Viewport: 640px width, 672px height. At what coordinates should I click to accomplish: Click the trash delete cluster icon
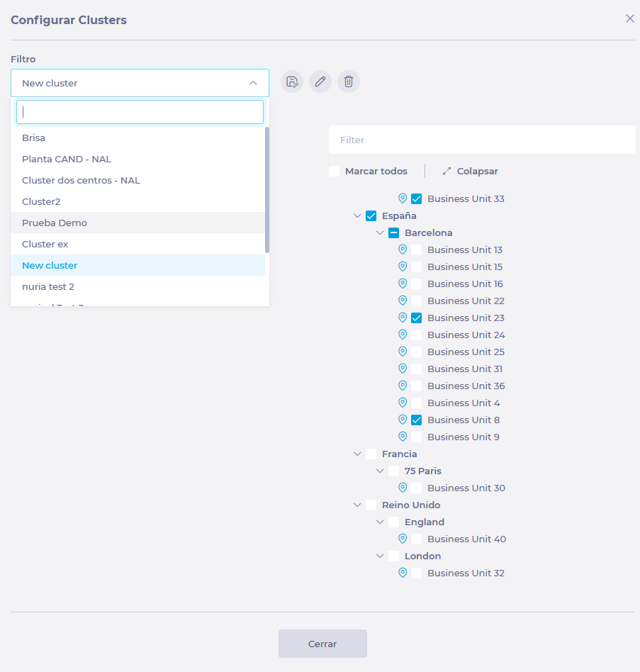(x=349, y=82)
